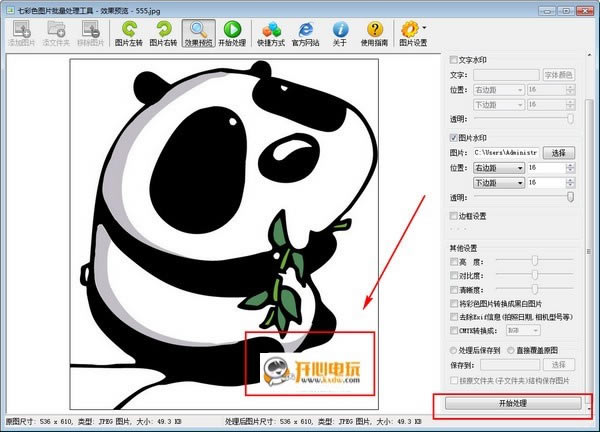The height and width of the screenshot is (432, 600).
Task: Enable the CMYK转换成 checkbox
Action: [454, 330]
